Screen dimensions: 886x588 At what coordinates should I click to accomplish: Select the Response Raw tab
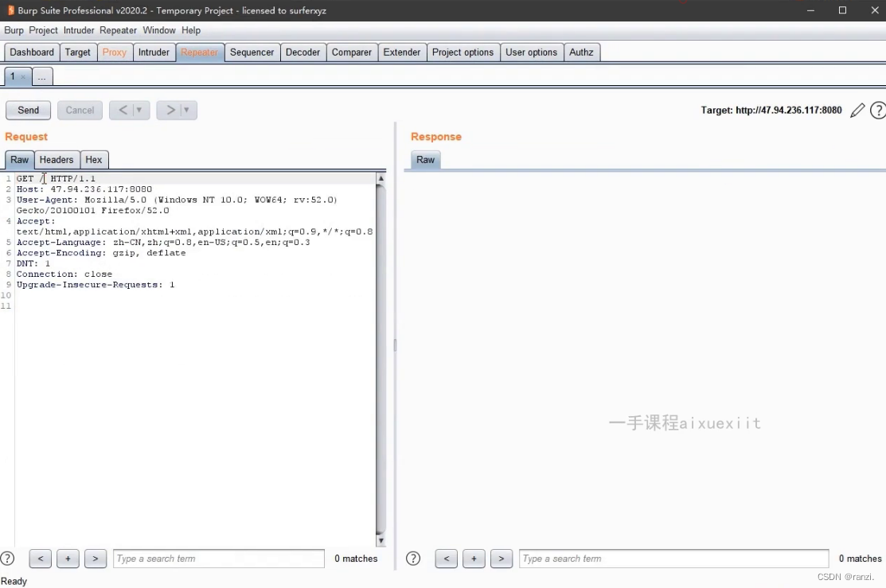pyautogui.click(x=425, y=160)
